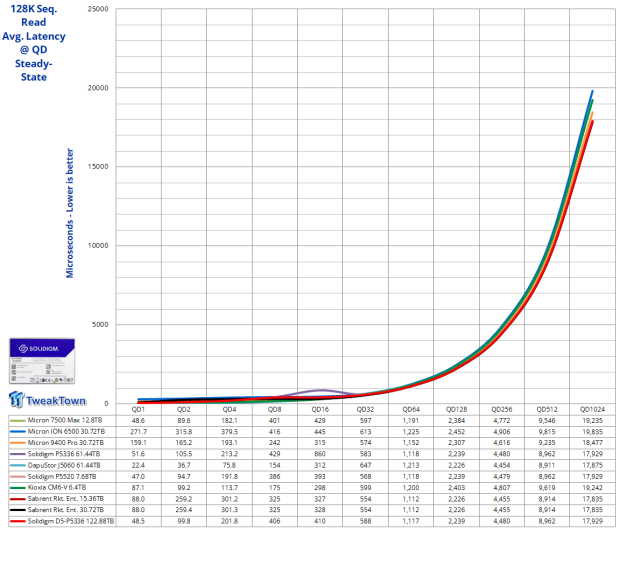The height and width of the screenshot is (568, 620).
Task: Click the 25000 y-axis label
Action: [98, 9]
